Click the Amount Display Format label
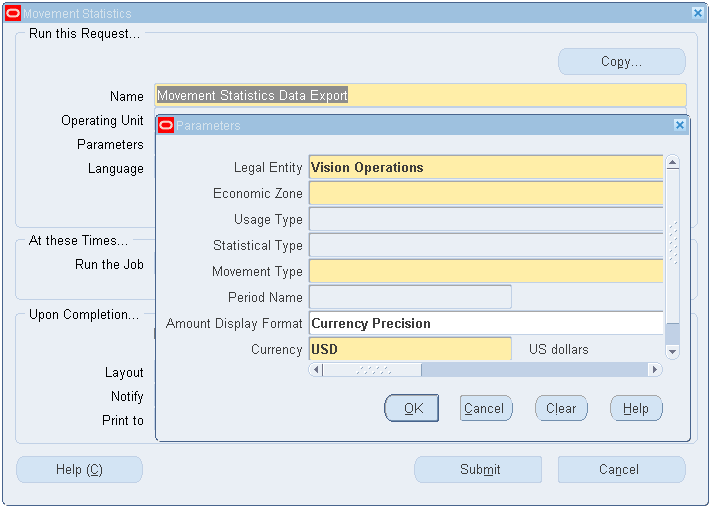This screenshot has height=508, width=711. click(234, 323)
